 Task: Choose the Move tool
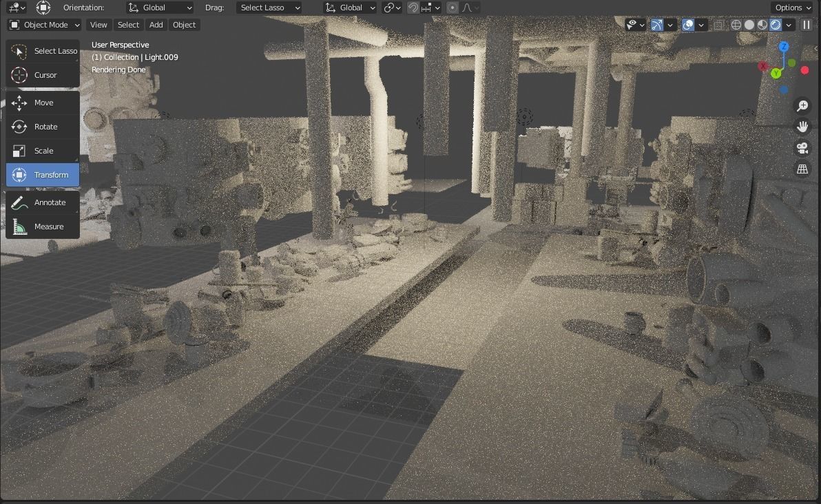point(43,103)
